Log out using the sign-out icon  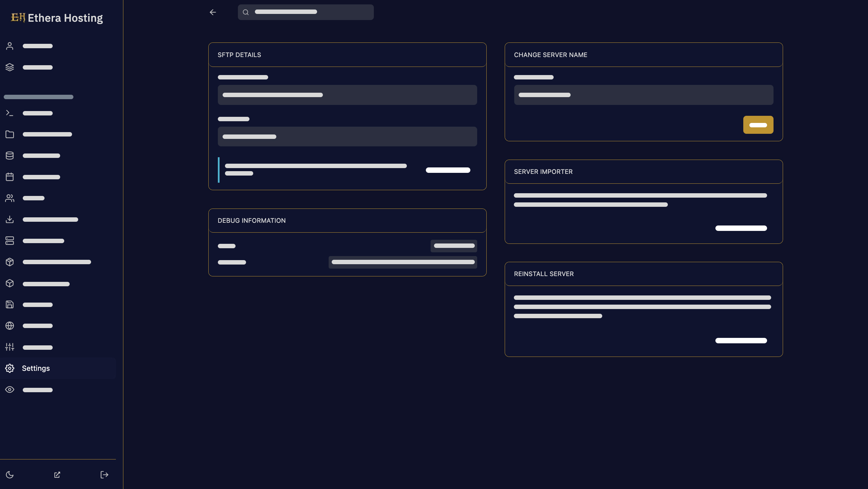pos(104,475)
